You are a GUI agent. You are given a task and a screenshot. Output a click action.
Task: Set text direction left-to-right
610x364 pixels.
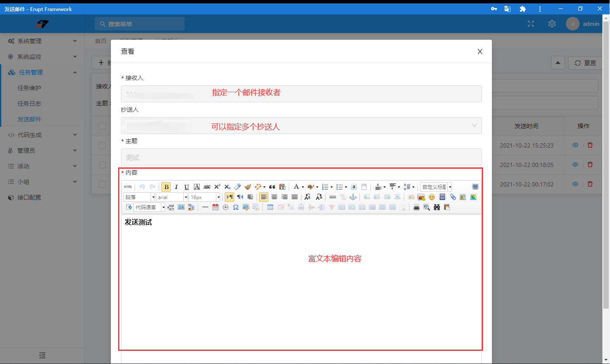tap(230, 197)
